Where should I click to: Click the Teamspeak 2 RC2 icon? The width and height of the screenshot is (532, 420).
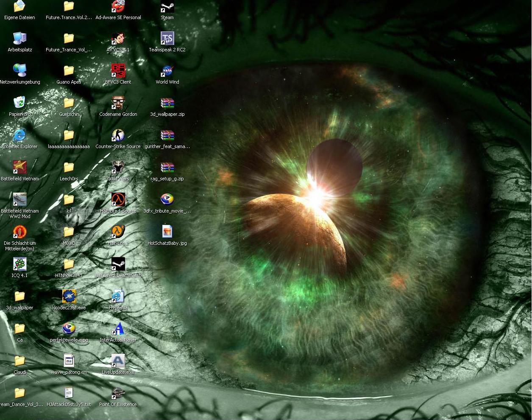167,39
